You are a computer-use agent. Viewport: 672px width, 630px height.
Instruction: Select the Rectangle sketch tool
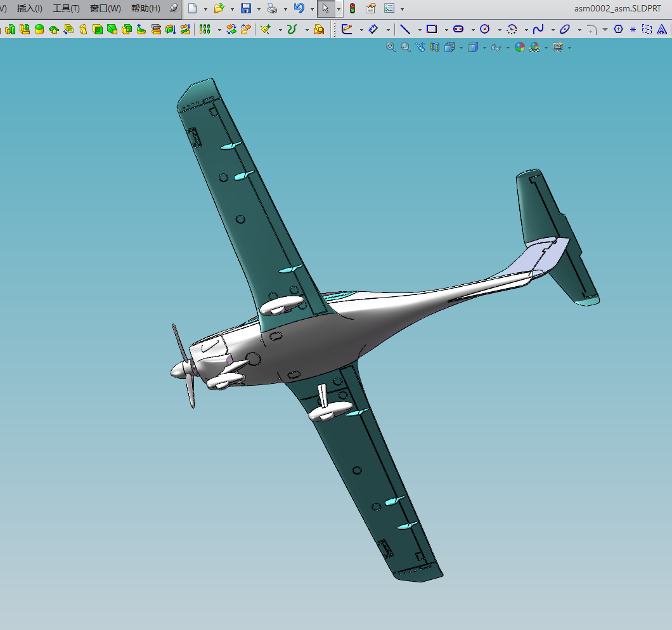click(x=432, y=29)
